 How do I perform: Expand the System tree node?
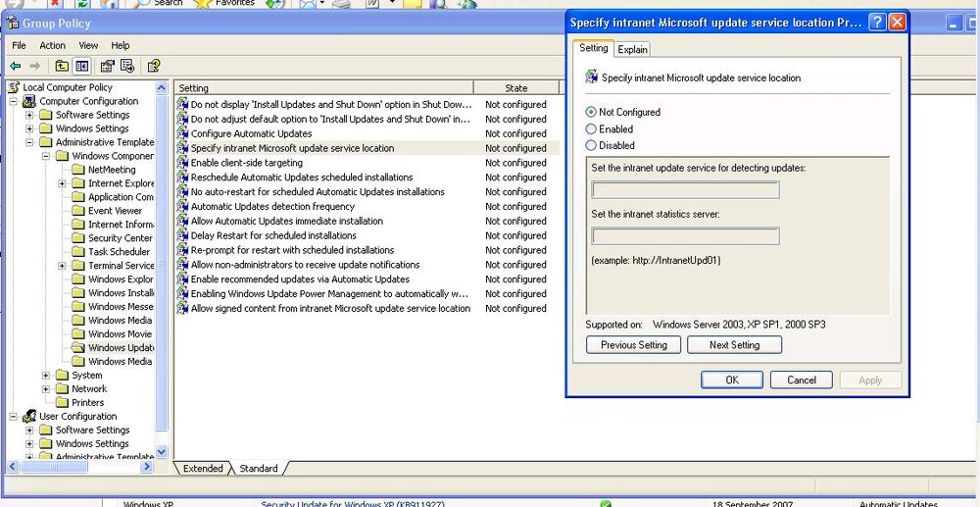[x=46, y=375]
